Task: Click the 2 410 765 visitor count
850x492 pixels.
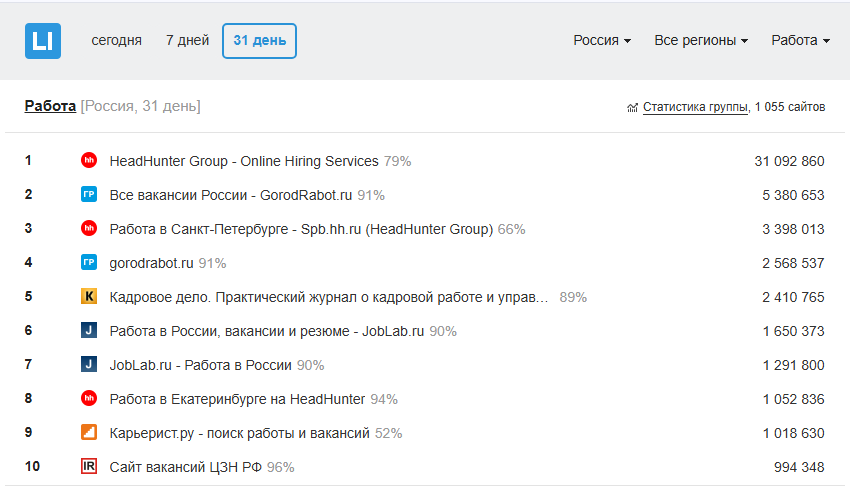Action: [x=793, y=297]
